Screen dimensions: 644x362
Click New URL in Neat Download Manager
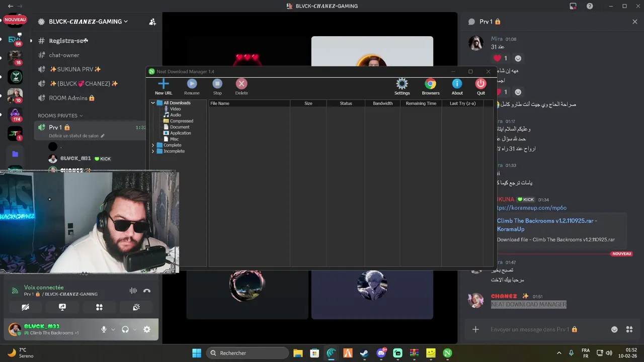click(x=164, y=86)
